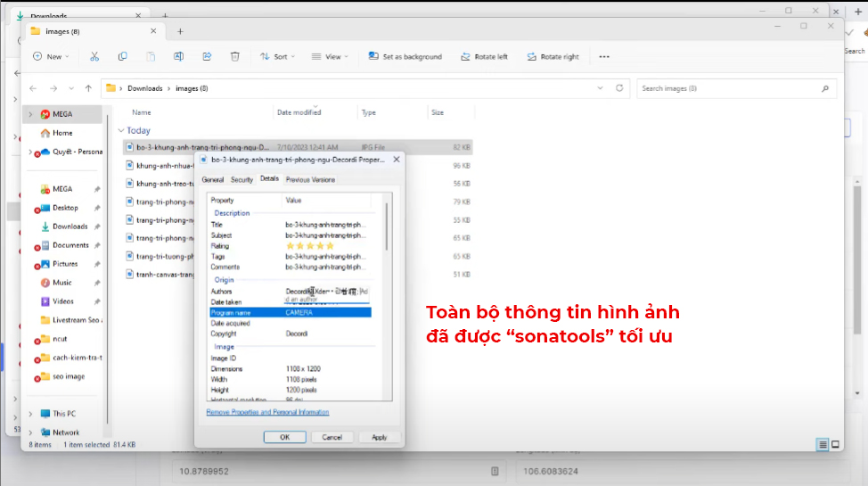The width and height of the screenshot is (868, 486).
Task: Select Home in navigation pane
Action: click(x=62, y=133)
